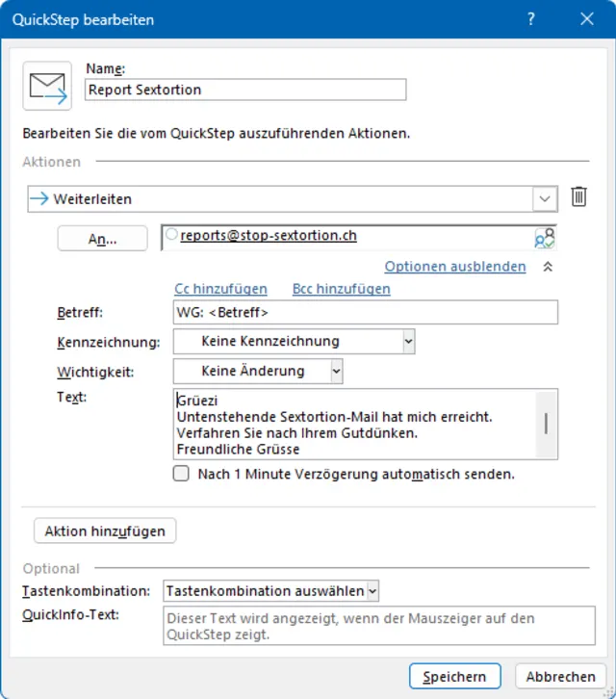The width and height of the screenshot is (616, 699).
Task: Click the Optionen ausblenden link
Action: point(455,267)
